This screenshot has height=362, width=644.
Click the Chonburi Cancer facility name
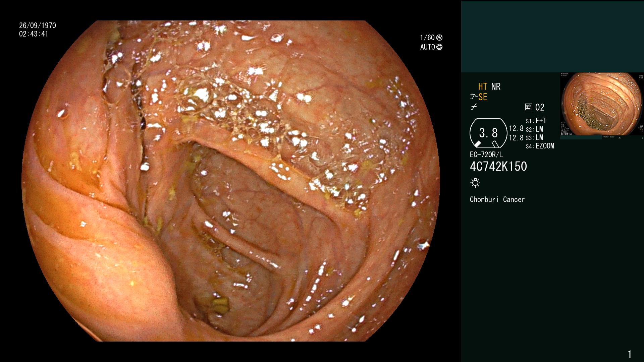pyautogui.click(x=497, y=199)
